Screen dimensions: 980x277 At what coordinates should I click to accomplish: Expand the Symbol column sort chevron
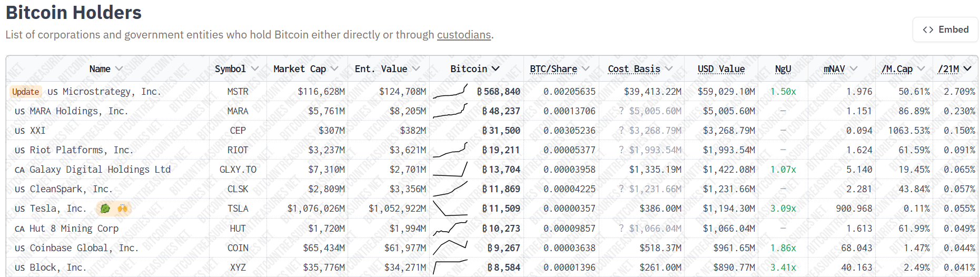point(255,69)
